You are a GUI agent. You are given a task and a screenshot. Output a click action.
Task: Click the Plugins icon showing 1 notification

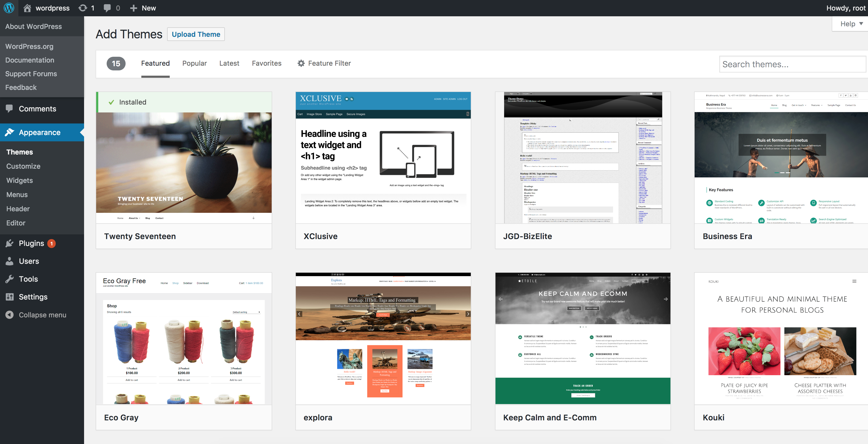point(10,243)
